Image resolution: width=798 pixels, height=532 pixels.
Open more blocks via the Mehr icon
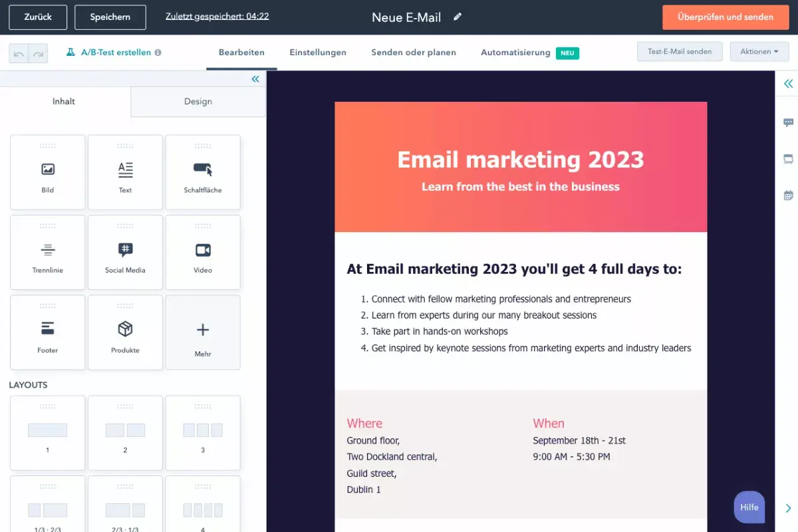point(202,332)
